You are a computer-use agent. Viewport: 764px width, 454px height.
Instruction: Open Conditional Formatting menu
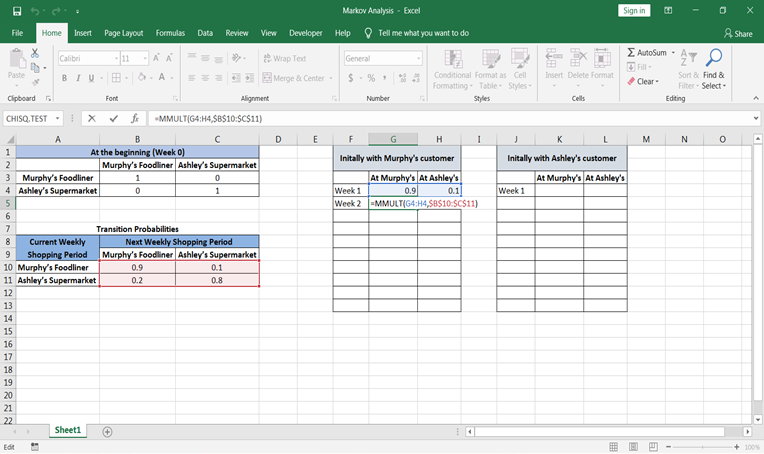coord(453,69)
